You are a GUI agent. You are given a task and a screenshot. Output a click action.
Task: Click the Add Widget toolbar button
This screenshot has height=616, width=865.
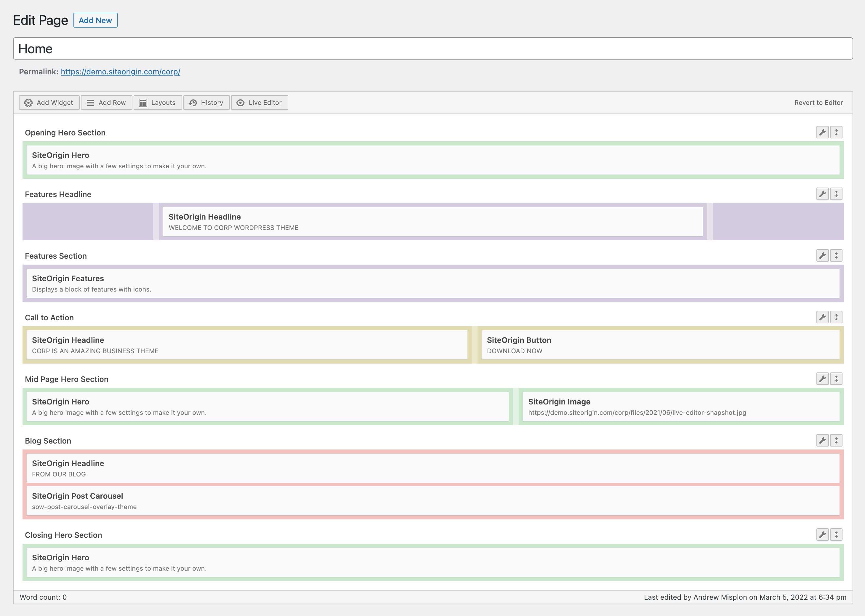(49, 103)
